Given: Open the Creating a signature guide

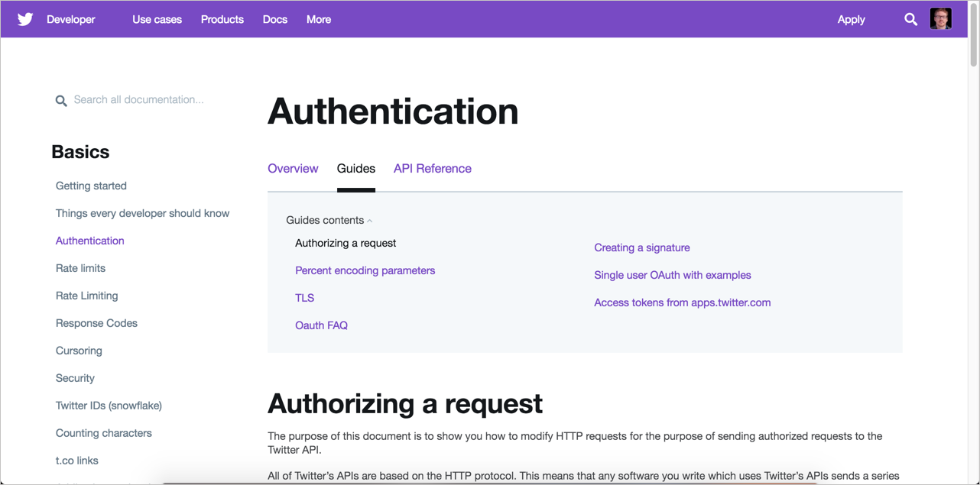Looking at the screenshot, I should 641,247.
